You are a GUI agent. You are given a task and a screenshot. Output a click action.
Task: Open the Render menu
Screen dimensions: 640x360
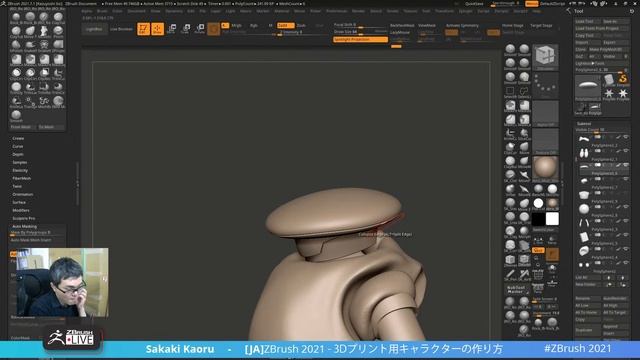pyautogui.click(x=358, y=11)
